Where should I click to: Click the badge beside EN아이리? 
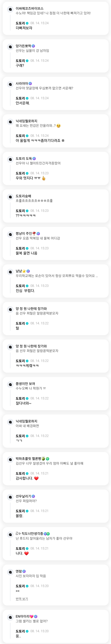click(x=36, y=617)
